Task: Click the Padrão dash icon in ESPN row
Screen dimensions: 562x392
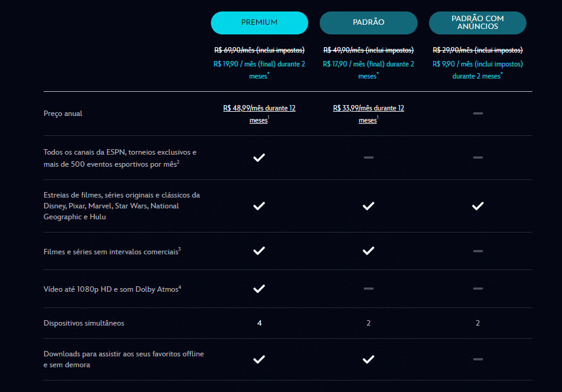Action: tap(369, 157)
